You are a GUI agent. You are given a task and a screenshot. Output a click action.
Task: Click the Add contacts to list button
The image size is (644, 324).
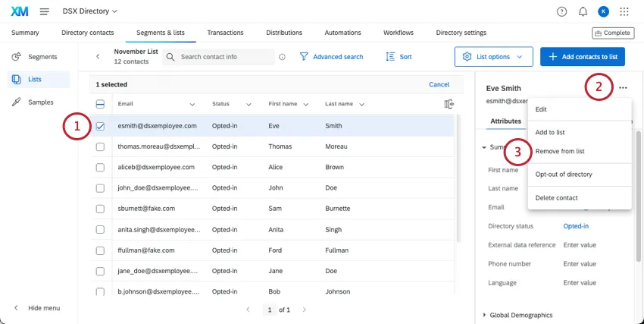point(588,57)
